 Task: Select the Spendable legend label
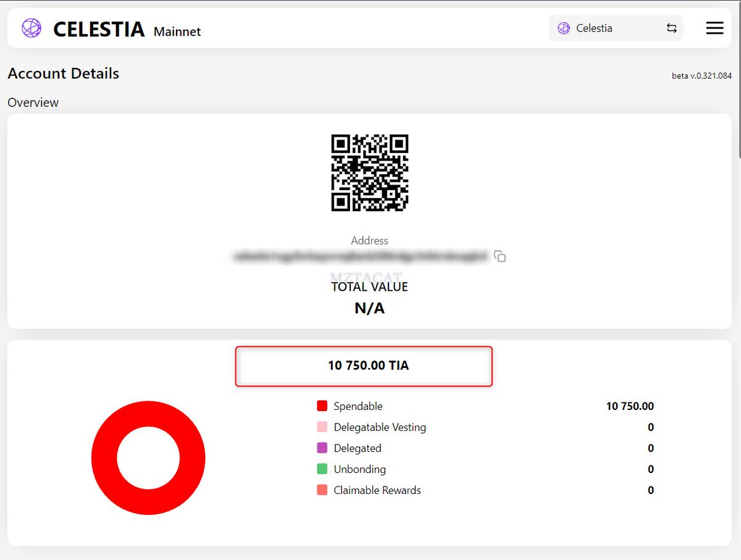click(x=358, y=406)
